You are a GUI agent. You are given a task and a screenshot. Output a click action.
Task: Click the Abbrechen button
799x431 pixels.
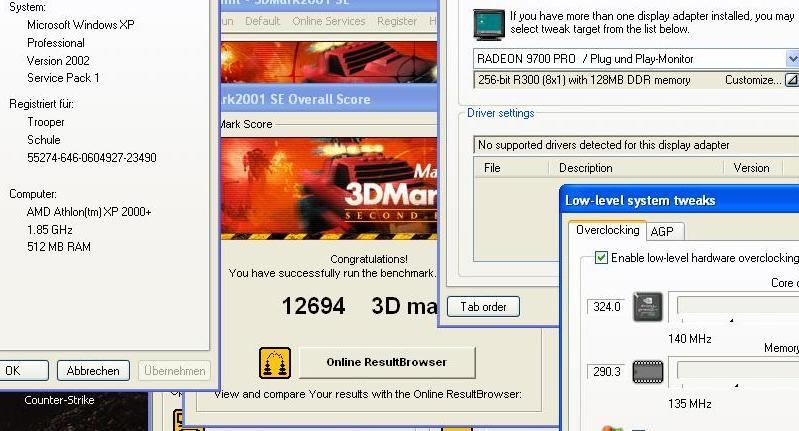(93, 370)
